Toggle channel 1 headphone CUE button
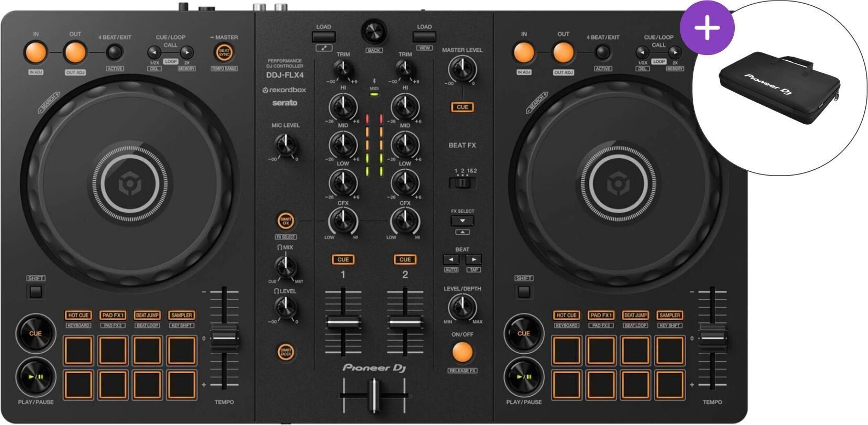The image size is (868, 425). pyautogui.click(x=343, y=259)
